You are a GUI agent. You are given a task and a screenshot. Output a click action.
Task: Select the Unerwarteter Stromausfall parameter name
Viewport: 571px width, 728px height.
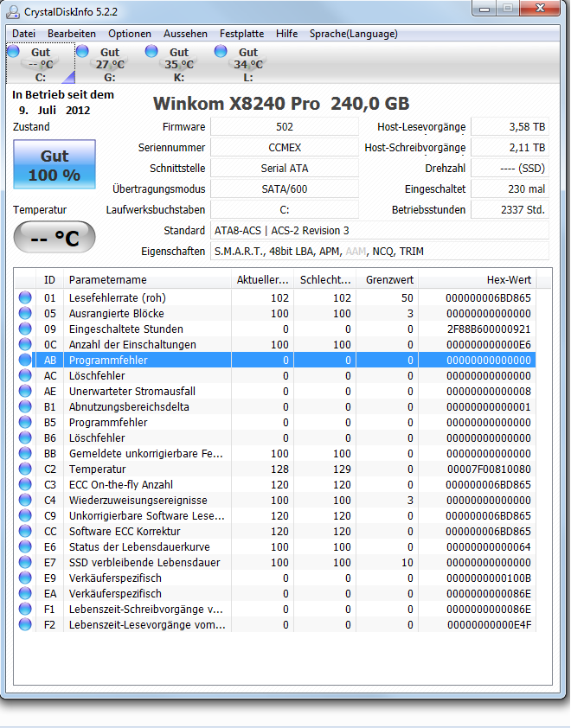pyautogui.click(x=132, y=391)
